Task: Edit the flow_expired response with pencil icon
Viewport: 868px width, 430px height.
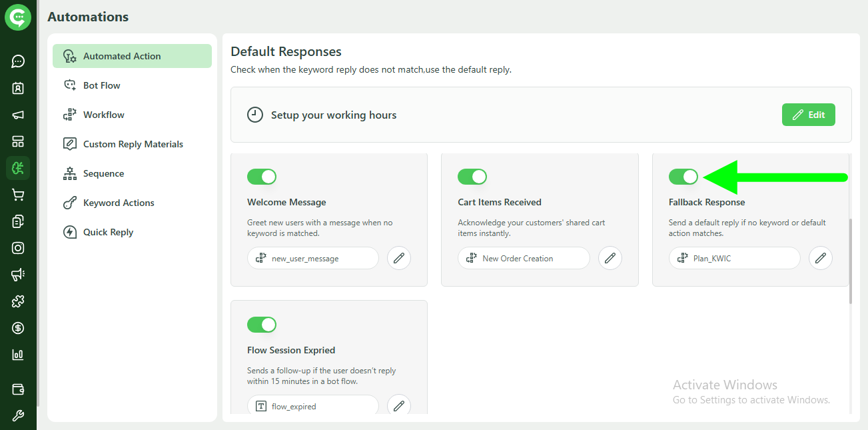Action: (x=398, y=405)
